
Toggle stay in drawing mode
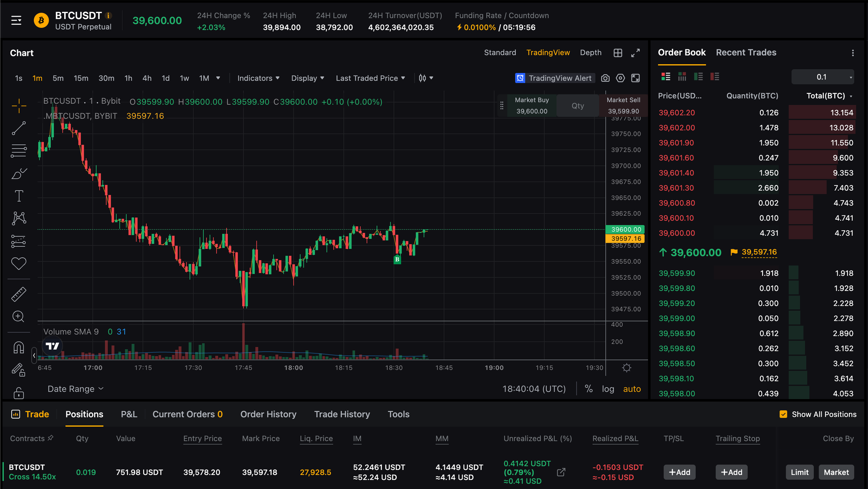[x=19, y=370]
